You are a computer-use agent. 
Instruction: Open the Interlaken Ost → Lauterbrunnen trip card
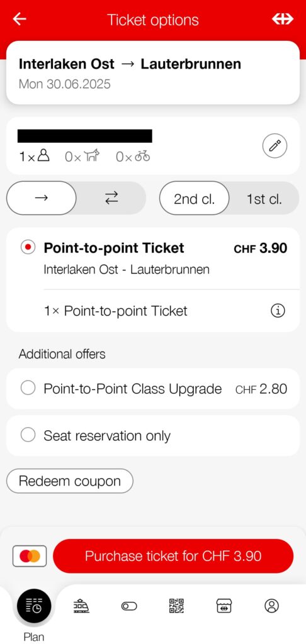(153, 73)
